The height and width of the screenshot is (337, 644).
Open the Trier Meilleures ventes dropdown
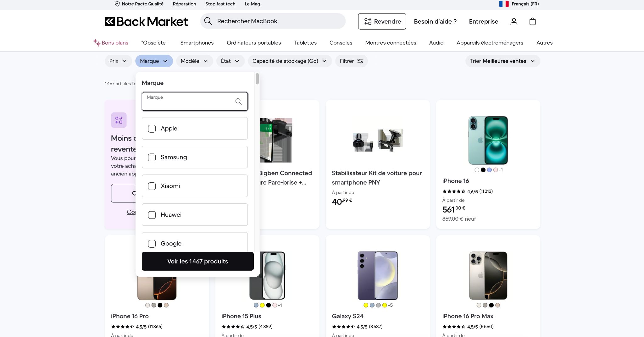tap(502, 61)
